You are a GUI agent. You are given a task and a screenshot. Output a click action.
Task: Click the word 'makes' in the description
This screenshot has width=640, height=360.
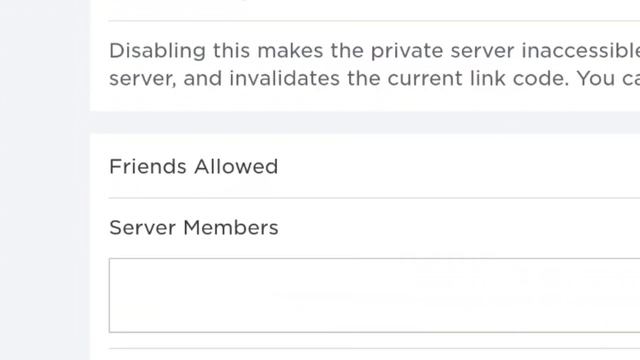(x=290, y=51)
